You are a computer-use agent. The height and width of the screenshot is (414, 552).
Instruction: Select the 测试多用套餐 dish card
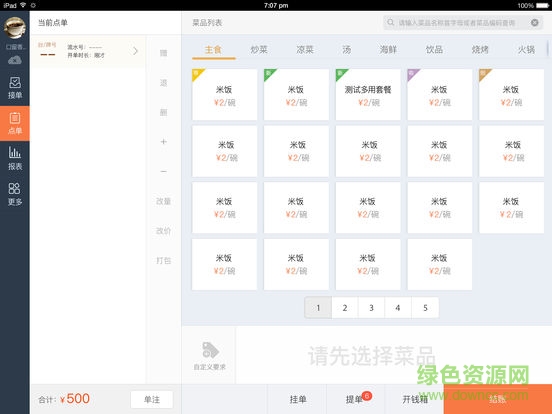(x=368, y=94)
